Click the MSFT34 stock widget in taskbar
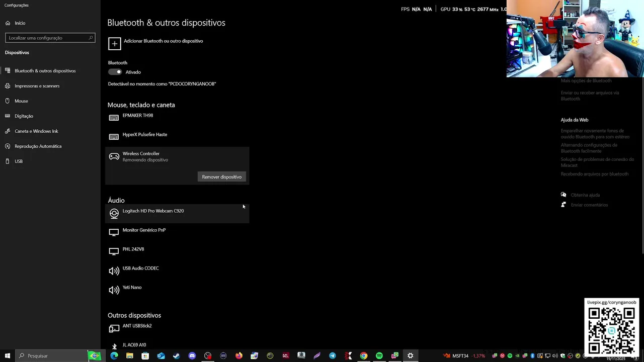This screenshot has width=644, height=362. pos(464,356)
